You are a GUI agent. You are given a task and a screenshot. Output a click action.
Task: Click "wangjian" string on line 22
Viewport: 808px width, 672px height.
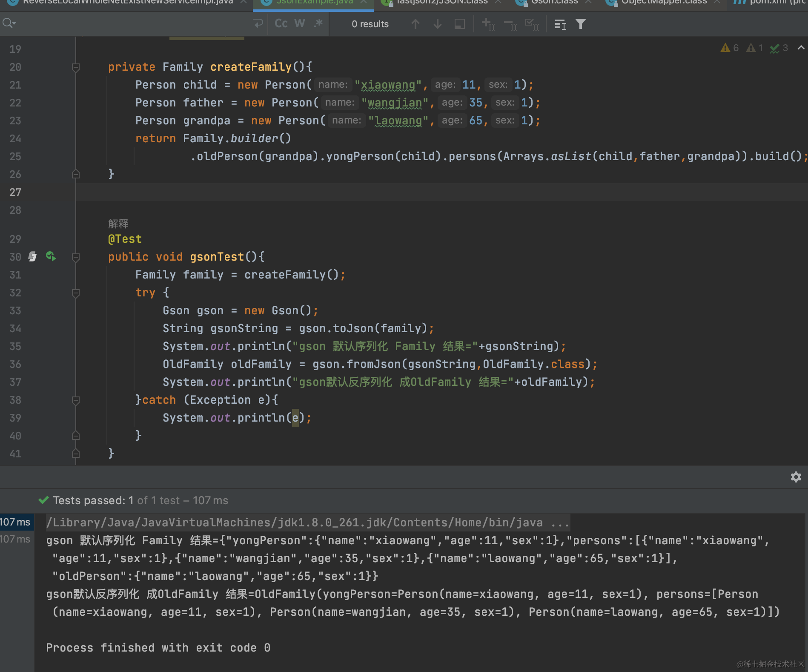395,103
